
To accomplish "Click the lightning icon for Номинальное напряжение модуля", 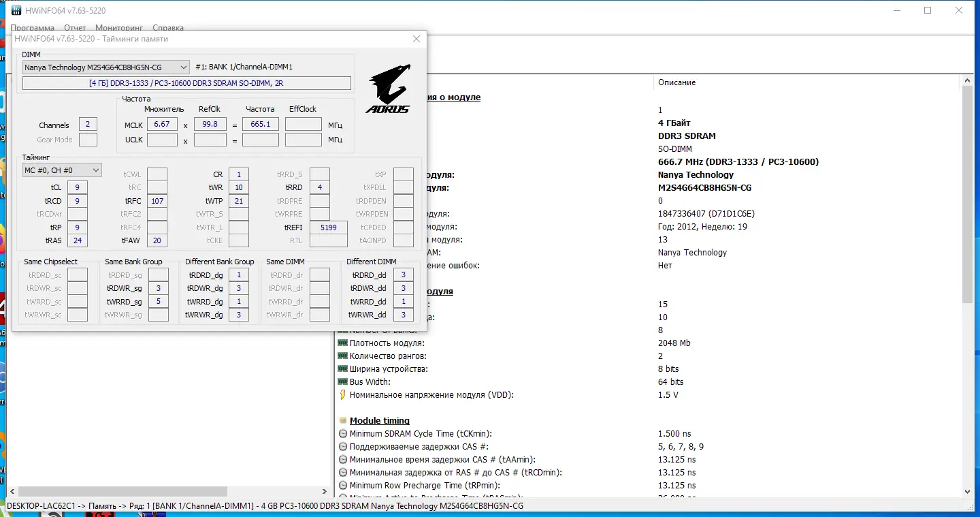I will [342, 395].
